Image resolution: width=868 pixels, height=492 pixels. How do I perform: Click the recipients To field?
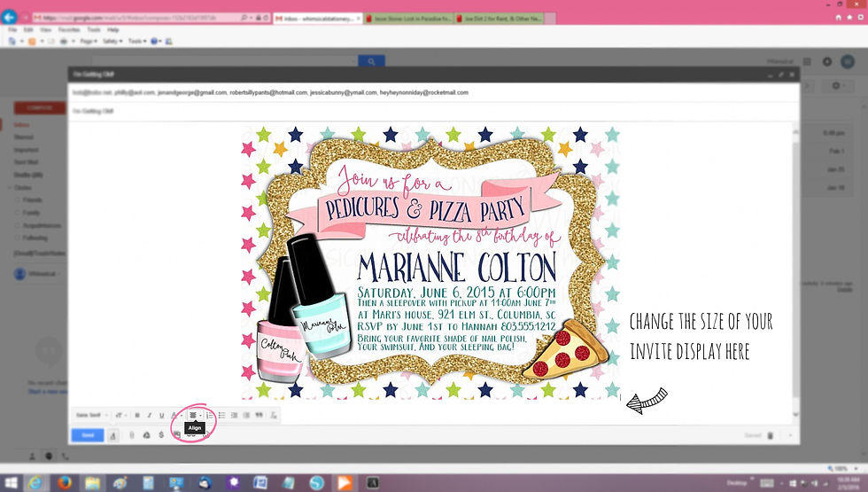(x=433, y=92)
